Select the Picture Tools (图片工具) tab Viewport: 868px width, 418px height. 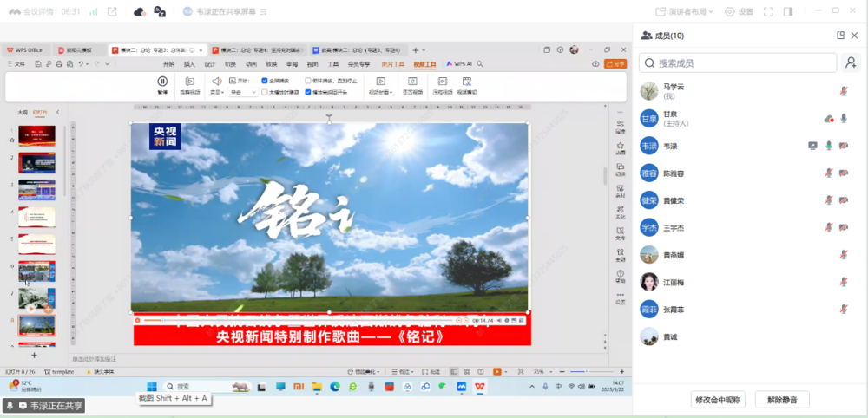393,64
